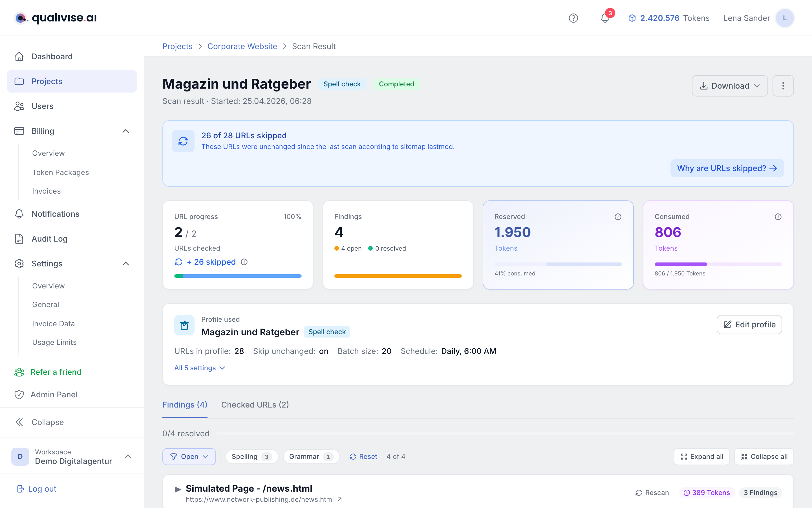Viewport: 812px width, 508px height.
Task: Toggle the Grammar filter chip
Action: [311, 457]
